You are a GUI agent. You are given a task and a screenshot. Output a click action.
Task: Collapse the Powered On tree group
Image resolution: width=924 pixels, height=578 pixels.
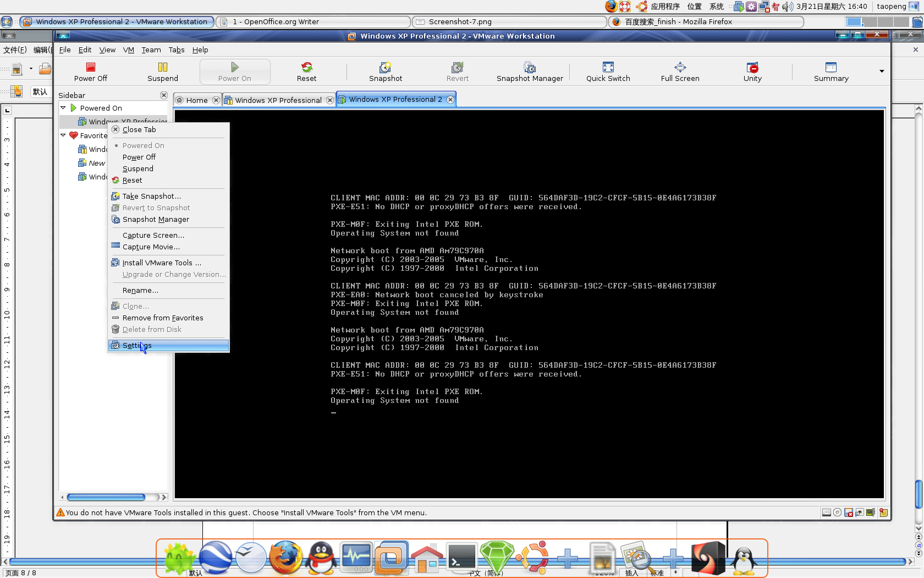63,108
